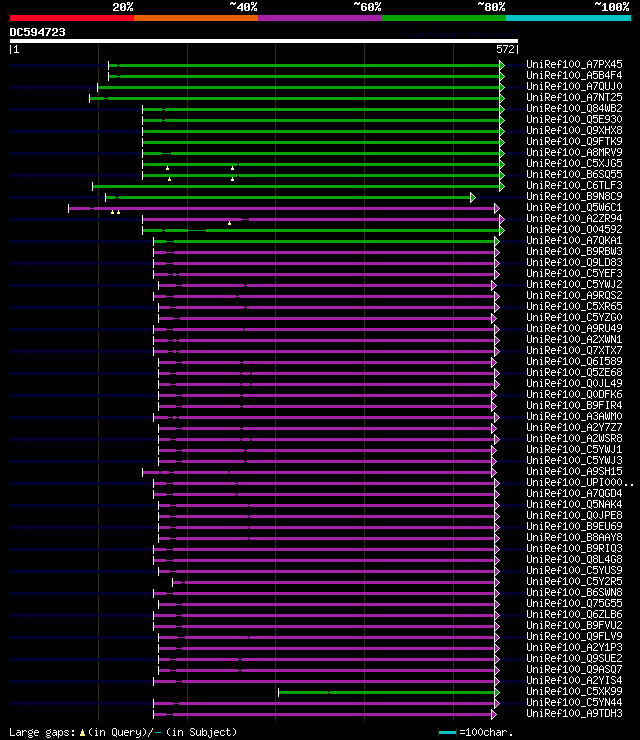Click the UniRef100_A9RQS2 subject name
640x740 pixels.
pyautogui.click(x=574, y=295)
